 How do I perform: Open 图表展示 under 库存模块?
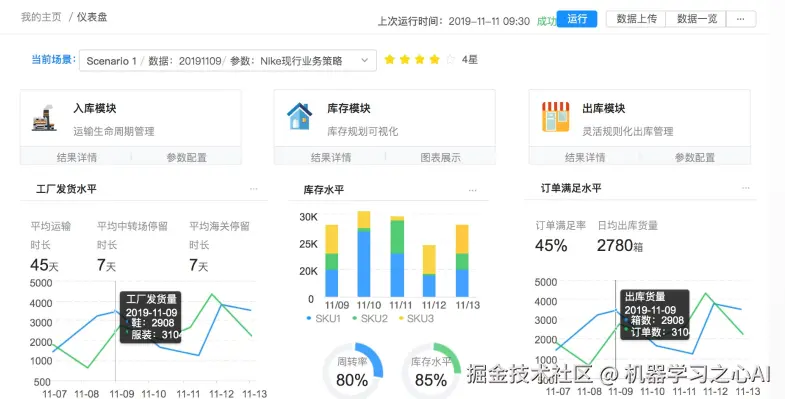[440, 157]
